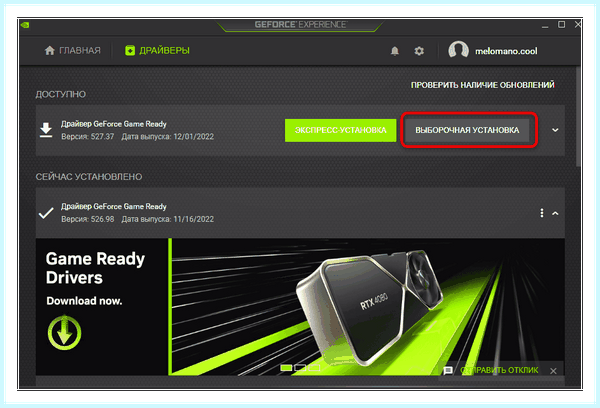Maximize the GeForce Experience window

pyautogui.click(x=561, y=25)
